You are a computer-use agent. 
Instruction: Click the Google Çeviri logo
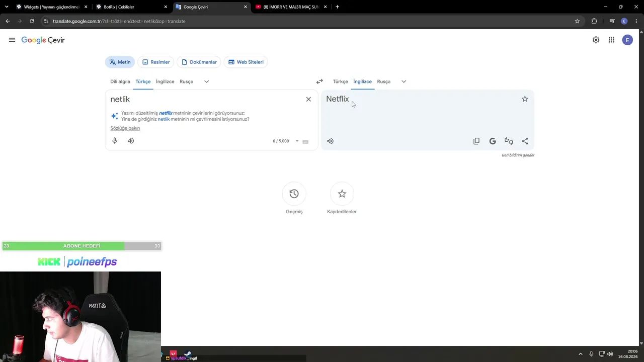[x=43, y=40]
